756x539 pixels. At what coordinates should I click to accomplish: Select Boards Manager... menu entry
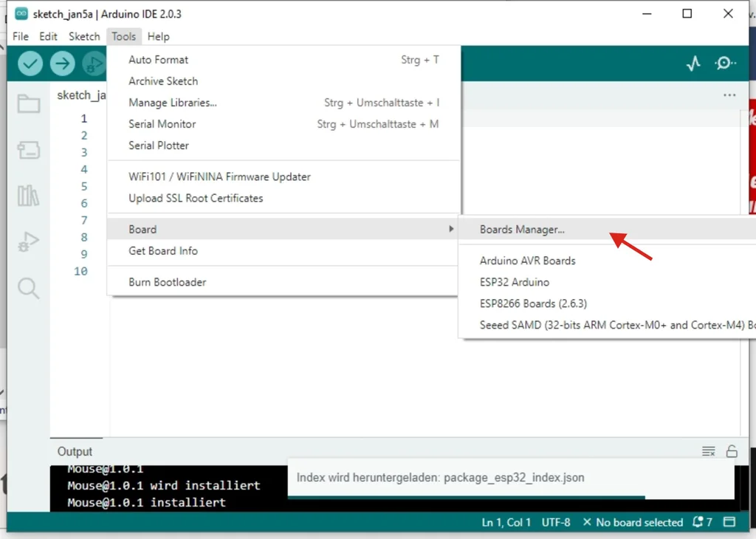522,230
